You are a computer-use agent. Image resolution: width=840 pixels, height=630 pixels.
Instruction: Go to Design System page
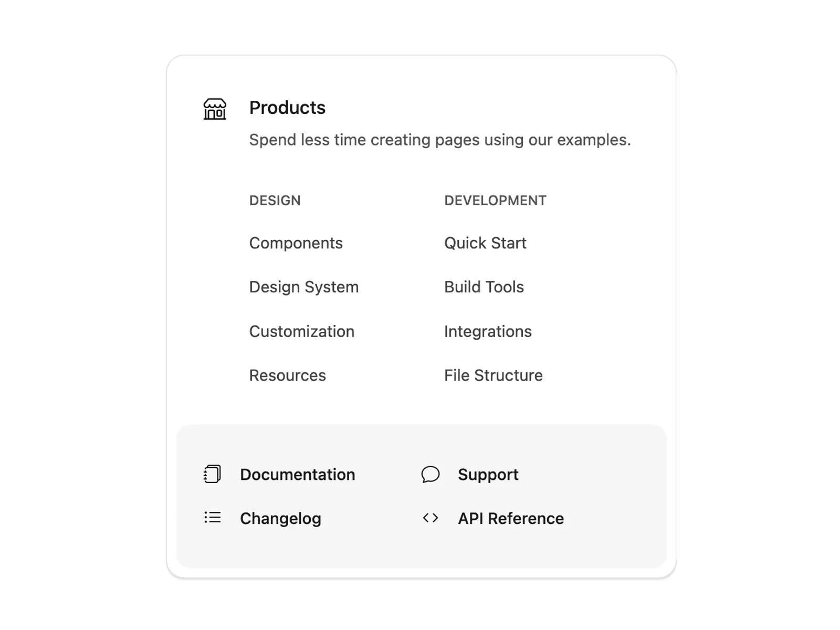click(x=304, y=287)
